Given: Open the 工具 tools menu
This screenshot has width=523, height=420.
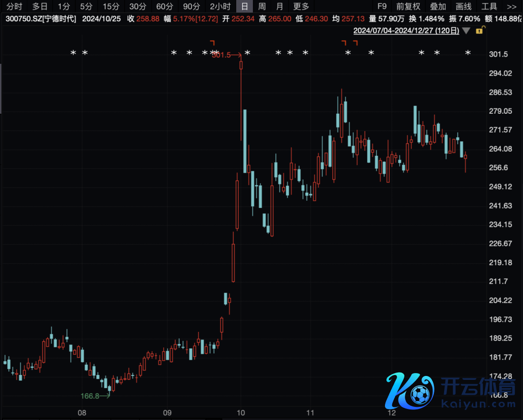Looking at the screenshot, I should click(x=489, y=6).
